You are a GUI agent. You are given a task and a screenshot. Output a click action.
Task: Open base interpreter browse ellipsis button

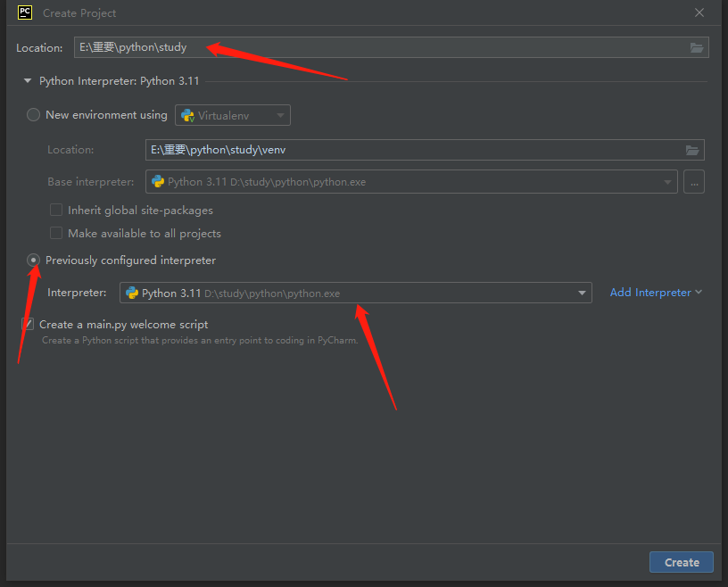tap(694, 182)
